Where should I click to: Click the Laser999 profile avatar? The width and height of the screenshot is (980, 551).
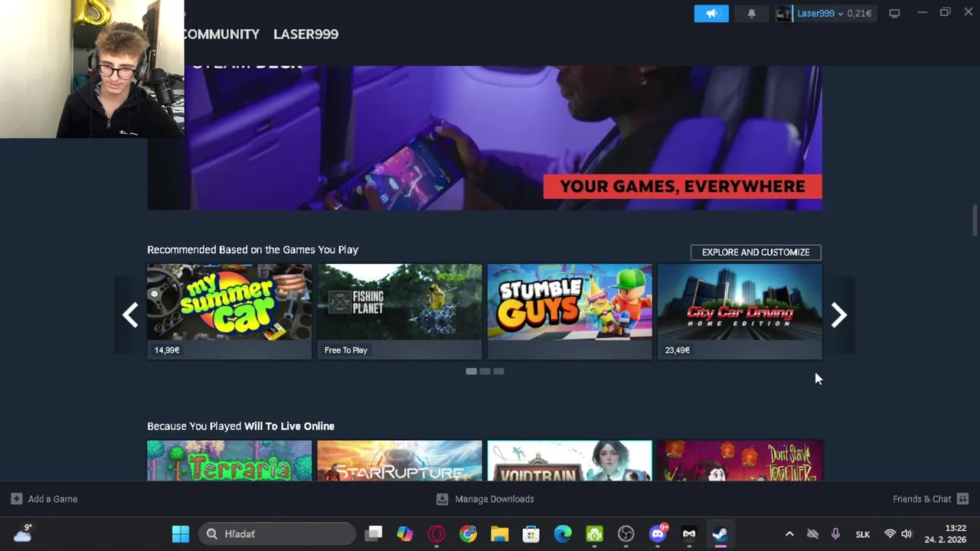pyautogui.click(x=784, y=13)
